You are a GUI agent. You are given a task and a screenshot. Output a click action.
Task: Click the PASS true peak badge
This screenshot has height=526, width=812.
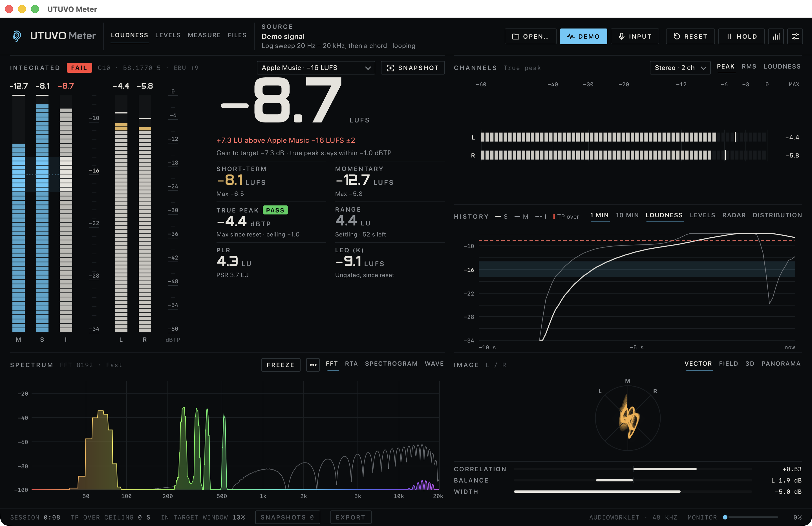coord(275,210)
